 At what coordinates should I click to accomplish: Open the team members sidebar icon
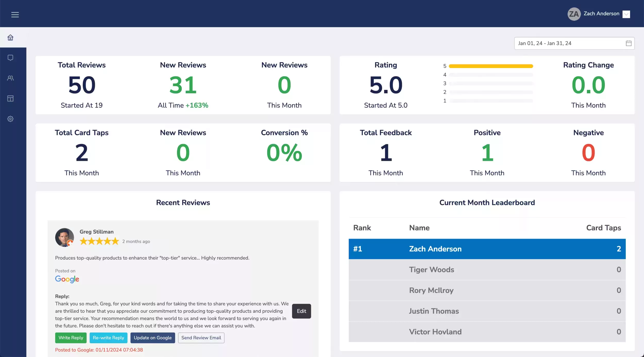click(10, 78)
